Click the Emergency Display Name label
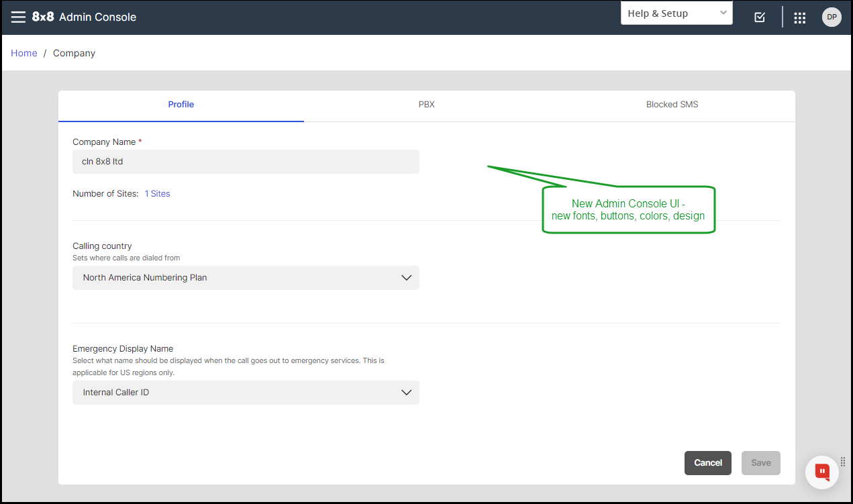 point(123,349)
